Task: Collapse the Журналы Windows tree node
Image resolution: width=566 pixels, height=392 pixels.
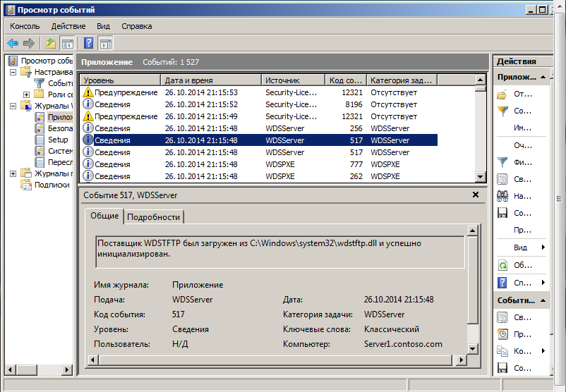Action: point(13,106)
